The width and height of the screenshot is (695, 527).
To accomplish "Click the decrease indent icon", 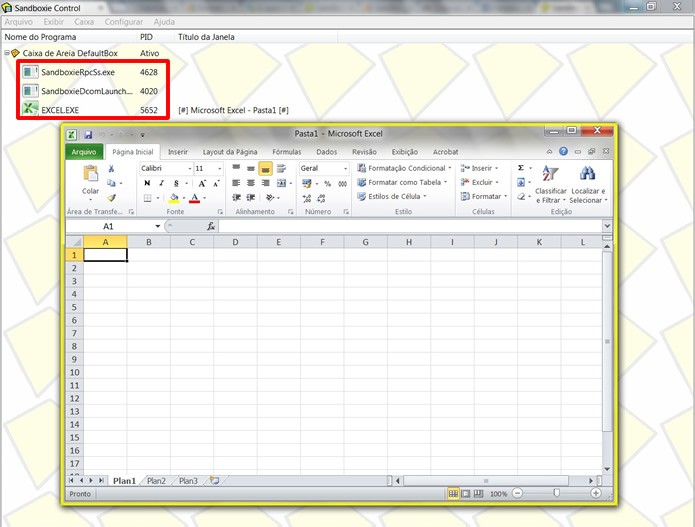I will click(237, 198).
